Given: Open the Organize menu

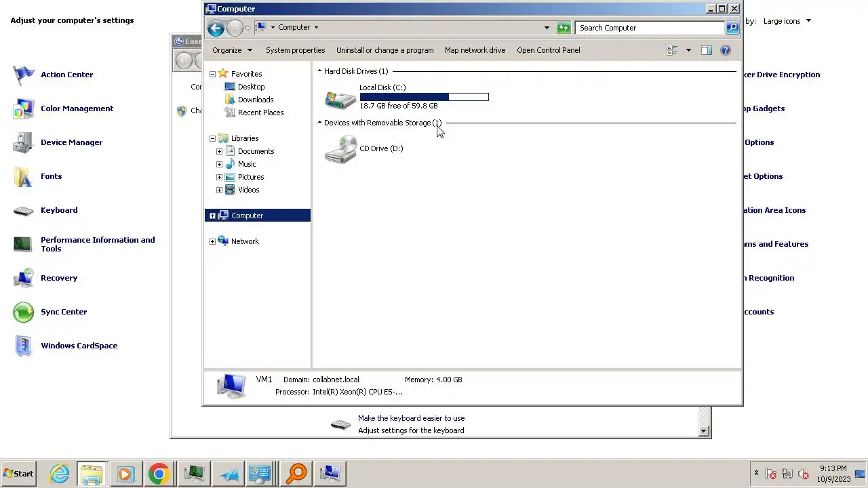Looking at the screenshot, I should click(x=232, y=50).
